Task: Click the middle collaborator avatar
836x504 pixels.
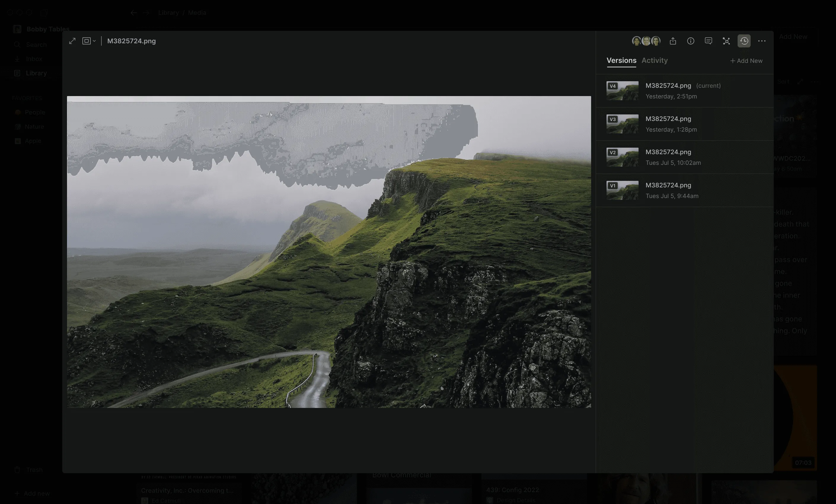Action: coord(646,41)
